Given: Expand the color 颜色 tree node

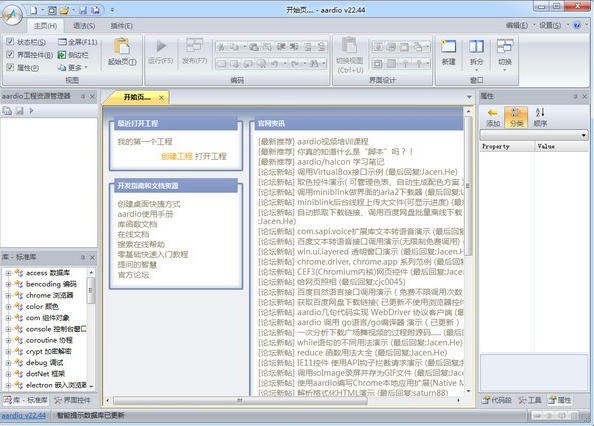Looking at the screenshot, I should tap(8, 307).
